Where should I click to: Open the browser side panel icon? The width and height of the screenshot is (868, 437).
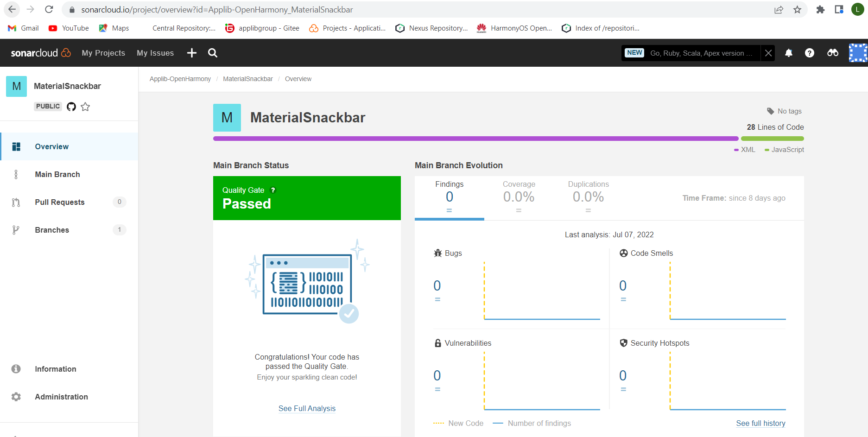(x=839, y=9)
